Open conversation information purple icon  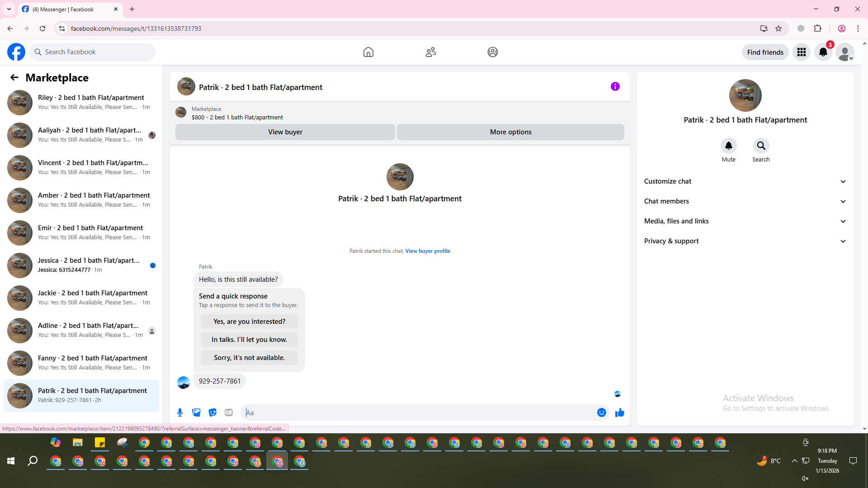tap(615, 86)
